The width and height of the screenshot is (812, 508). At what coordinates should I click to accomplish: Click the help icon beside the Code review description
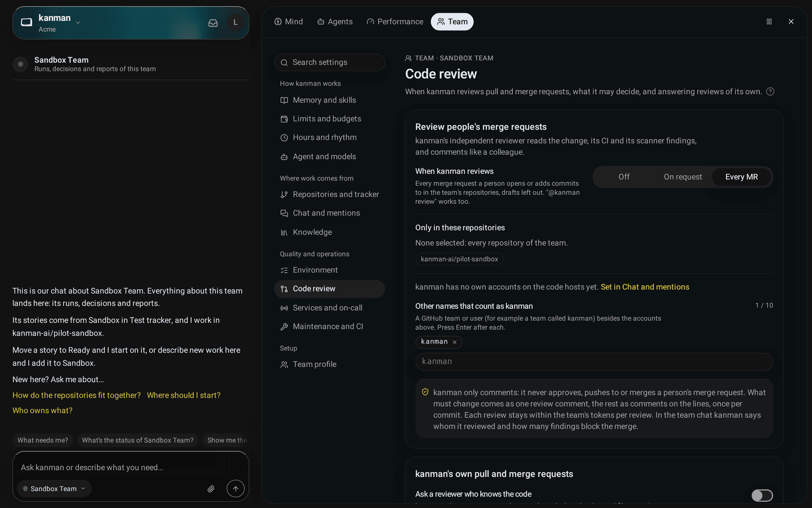[770, 91]
